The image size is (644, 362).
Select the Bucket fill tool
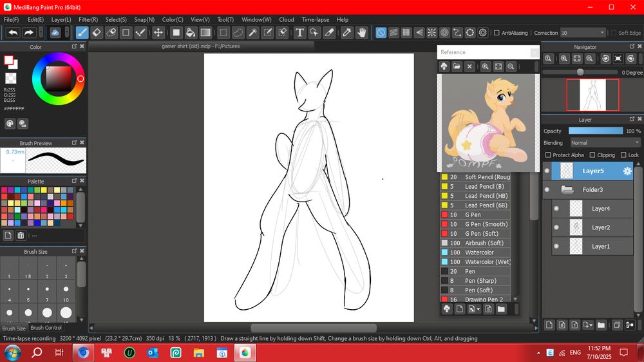click(x=191, y=32)
